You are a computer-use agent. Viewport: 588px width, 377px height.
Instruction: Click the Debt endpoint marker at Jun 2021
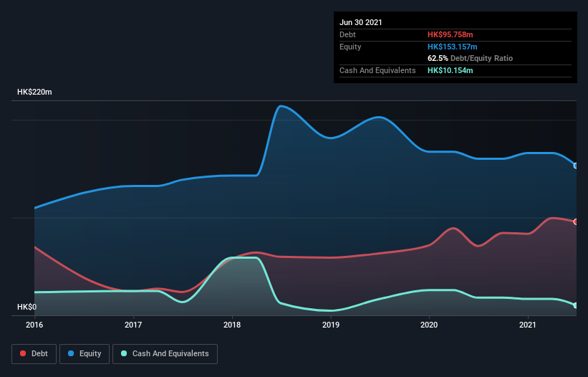[576, 221]
